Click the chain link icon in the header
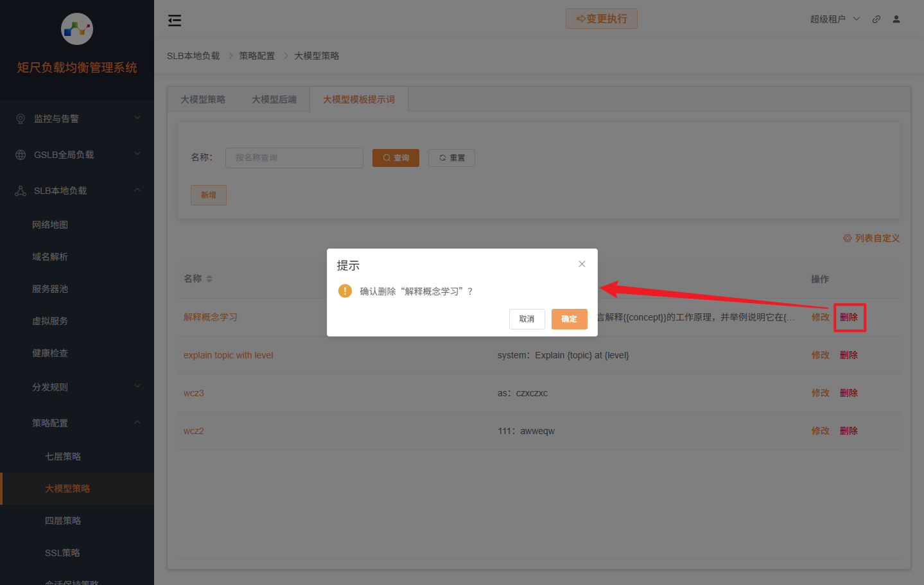 tap(876, 19)
